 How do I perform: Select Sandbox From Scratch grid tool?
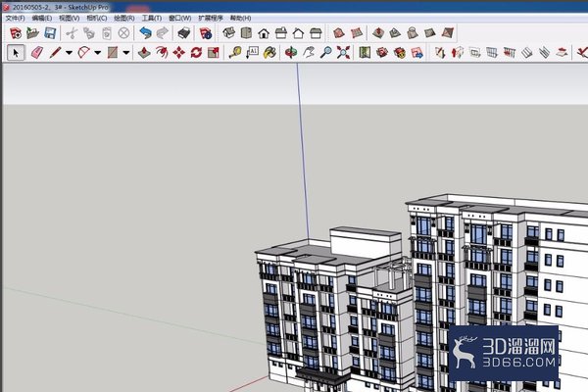click(357, 33)
